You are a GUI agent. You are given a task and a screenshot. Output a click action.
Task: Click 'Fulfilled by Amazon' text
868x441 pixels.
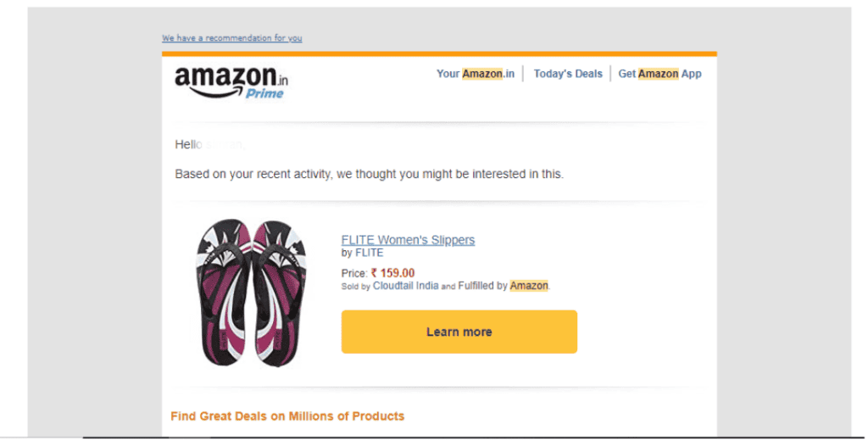pos(504,286)
